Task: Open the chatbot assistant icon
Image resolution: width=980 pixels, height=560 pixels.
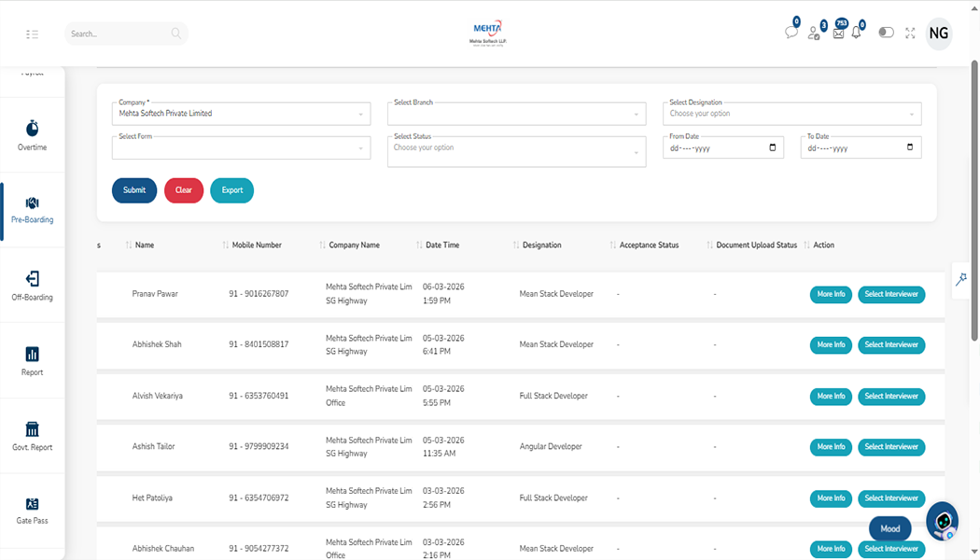Action: [942, 521]
